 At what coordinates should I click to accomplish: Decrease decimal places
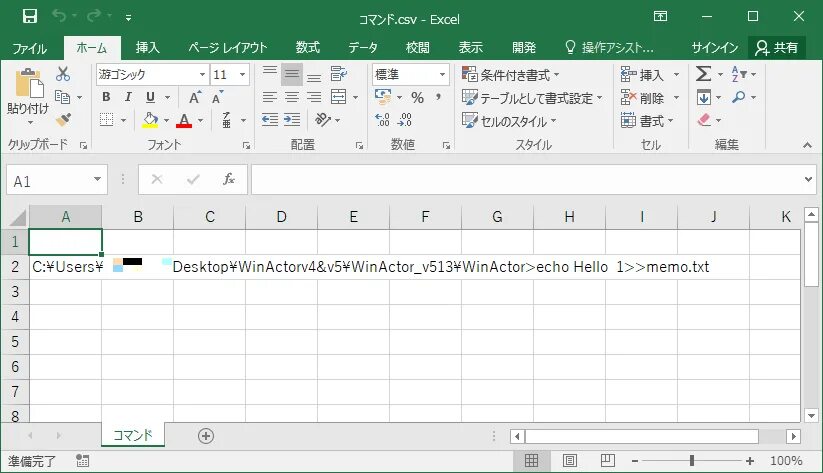pyautogui.click(x=405, y=120)
